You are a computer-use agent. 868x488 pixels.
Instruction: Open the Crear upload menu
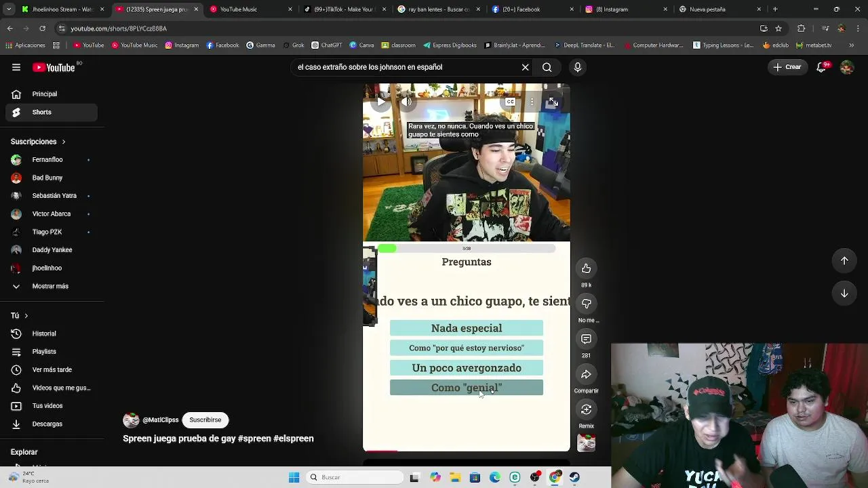[787, 67]
